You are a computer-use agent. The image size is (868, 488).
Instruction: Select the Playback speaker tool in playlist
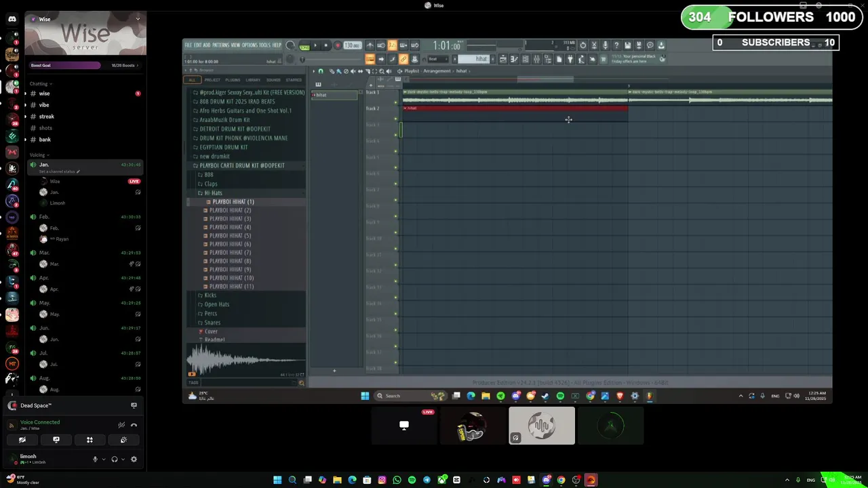tap(389, 71)
